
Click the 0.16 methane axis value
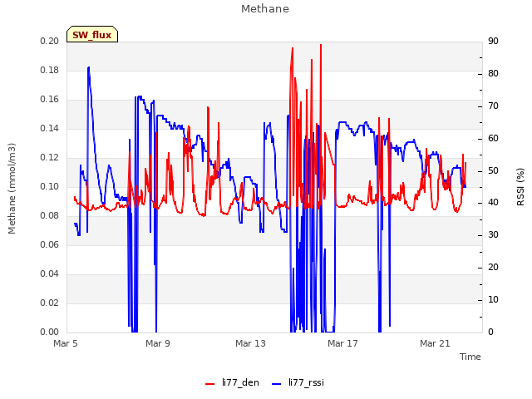(50, 100)
